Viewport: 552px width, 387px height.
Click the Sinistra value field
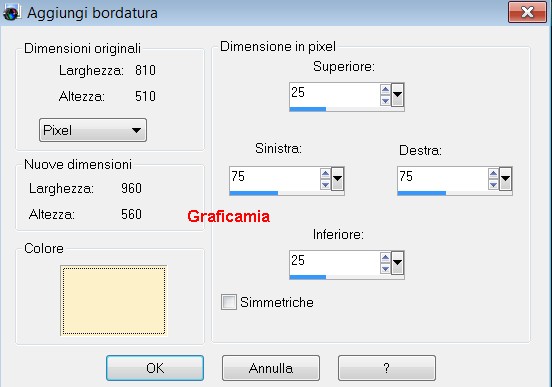[274, 179]
